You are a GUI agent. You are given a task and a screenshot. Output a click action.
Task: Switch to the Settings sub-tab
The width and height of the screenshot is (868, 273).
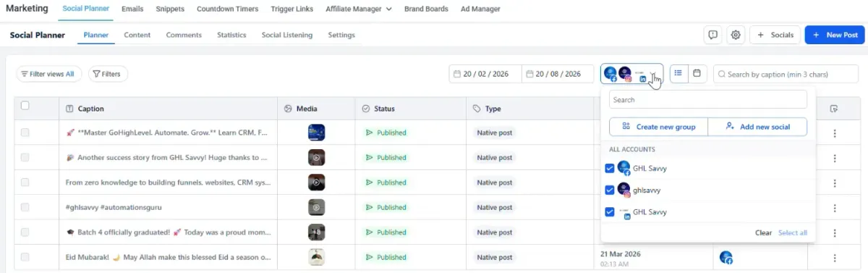click(x=341, y=35)
